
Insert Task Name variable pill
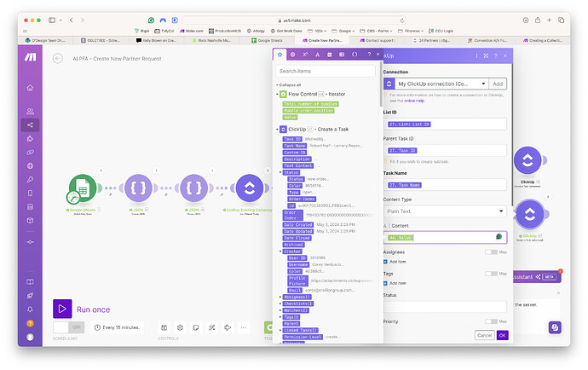point(294,146)
